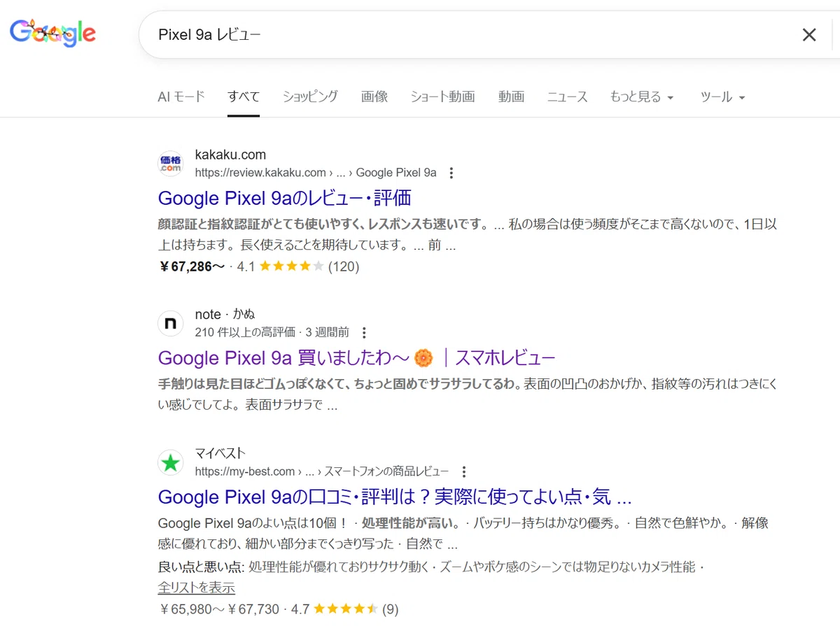The image size is (840, 626).
Task: Open Google Pixel 9a 買いましたわ〜 link
Action: pyautogui.click(x=357, y=358)
